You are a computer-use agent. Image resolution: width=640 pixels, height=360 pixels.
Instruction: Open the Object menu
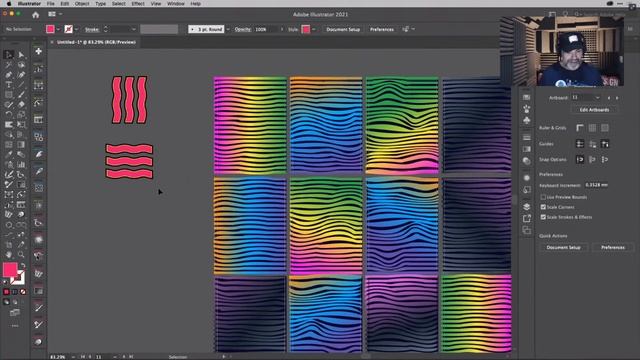(x=82, y=4)
